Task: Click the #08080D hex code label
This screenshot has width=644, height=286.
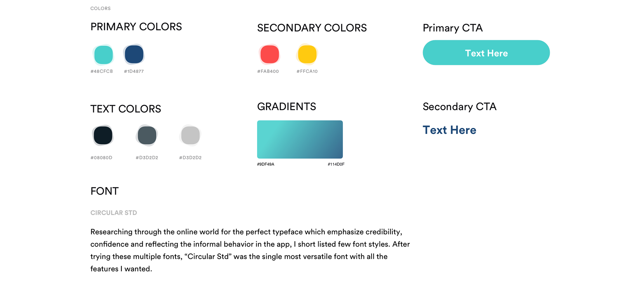Action: [101, 157]
